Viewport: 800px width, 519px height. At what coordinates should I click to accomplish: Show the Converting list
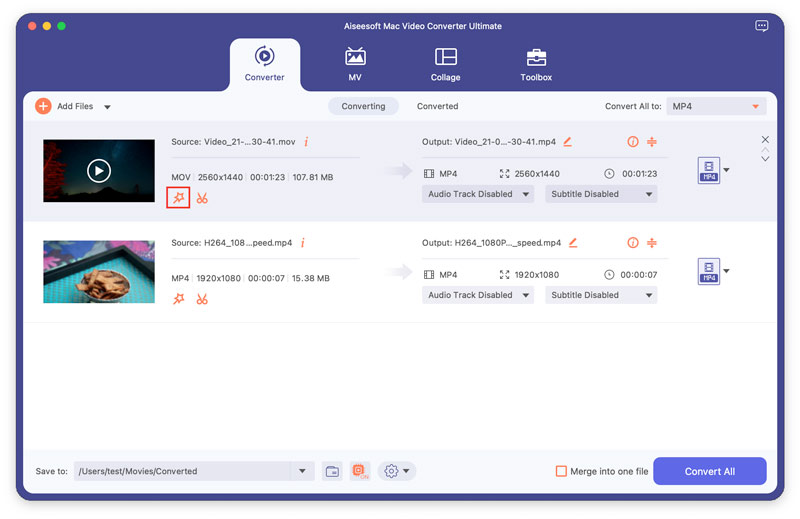tap(363, 106)
